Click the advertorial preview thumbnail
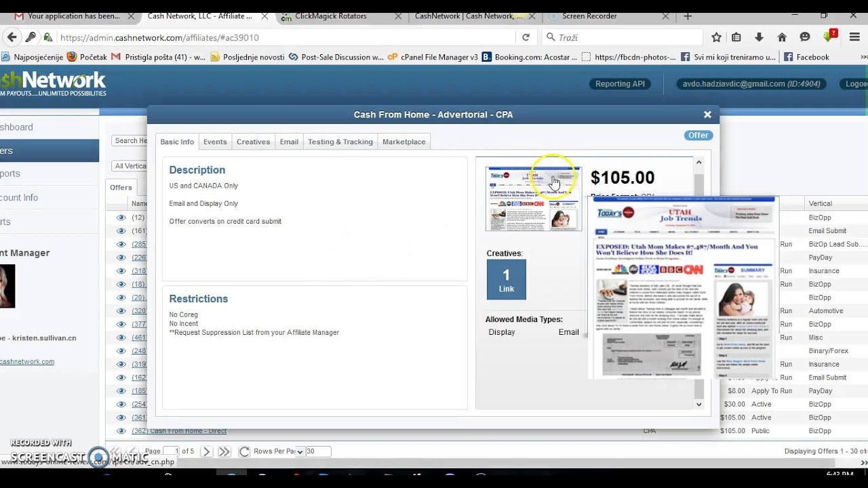Screen dimensions: 868x488 (x=534, y=199)
